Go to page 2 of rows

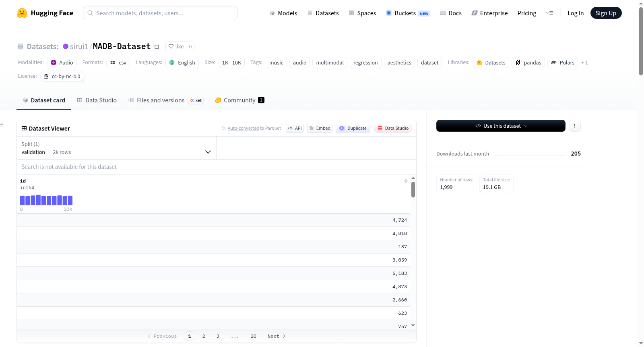coord(204,336)
